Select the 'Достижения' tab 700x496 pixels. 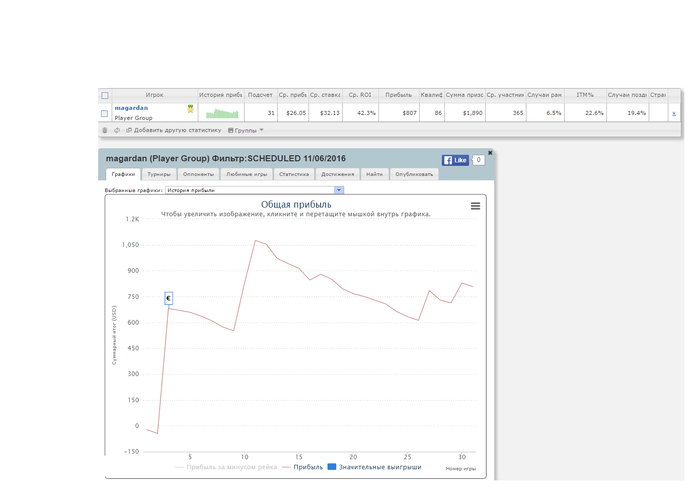coord(338,174)
